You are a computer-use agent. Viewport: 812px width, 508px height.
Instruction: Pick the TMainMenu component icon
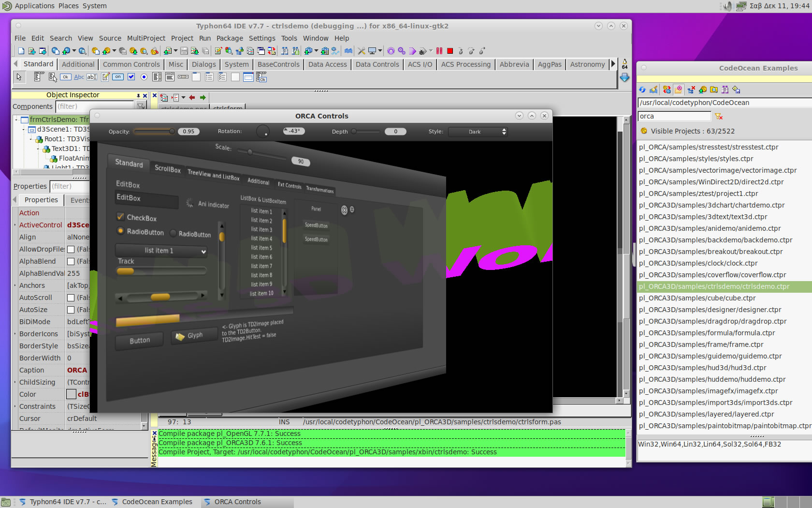pyautogui.click(x=40, y=77)
